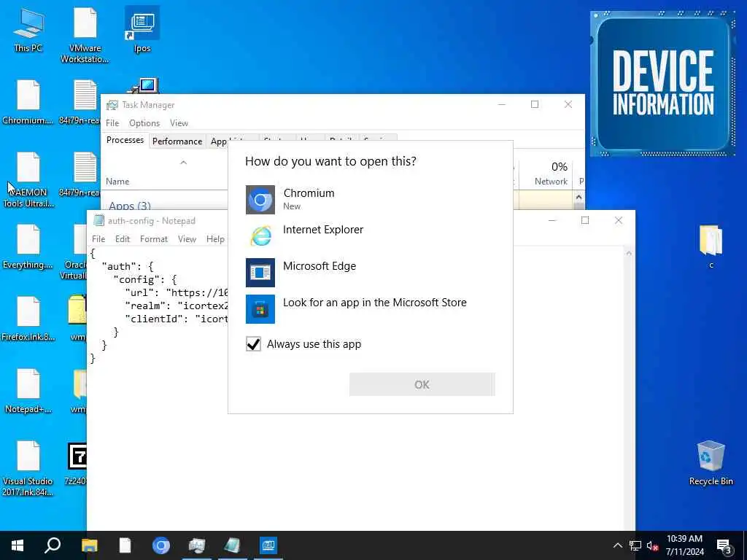Select the Chromium desktop file icon

click(x=28, y=102)
